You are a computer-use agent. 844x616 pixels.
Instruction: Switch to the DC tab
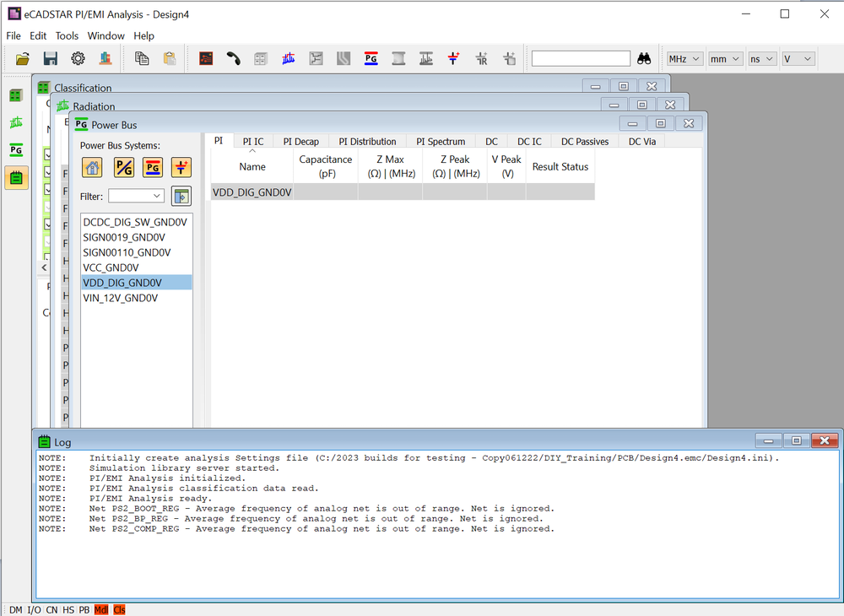point(491,142)
